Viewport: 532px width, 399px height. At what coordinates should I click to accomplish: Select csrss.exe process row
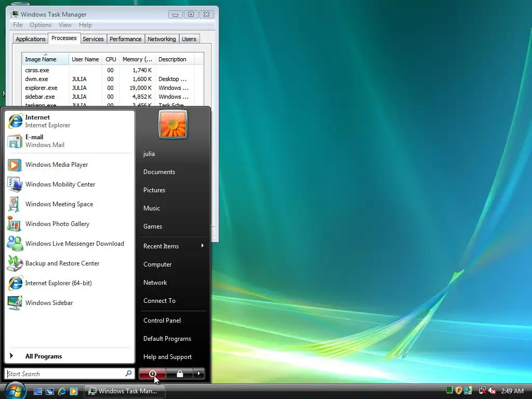[113, 70]
